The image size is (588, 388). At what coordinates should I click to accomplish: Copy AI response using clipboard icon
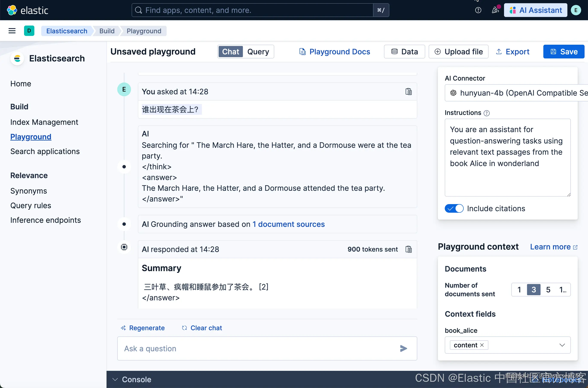(x=408, y=249)
